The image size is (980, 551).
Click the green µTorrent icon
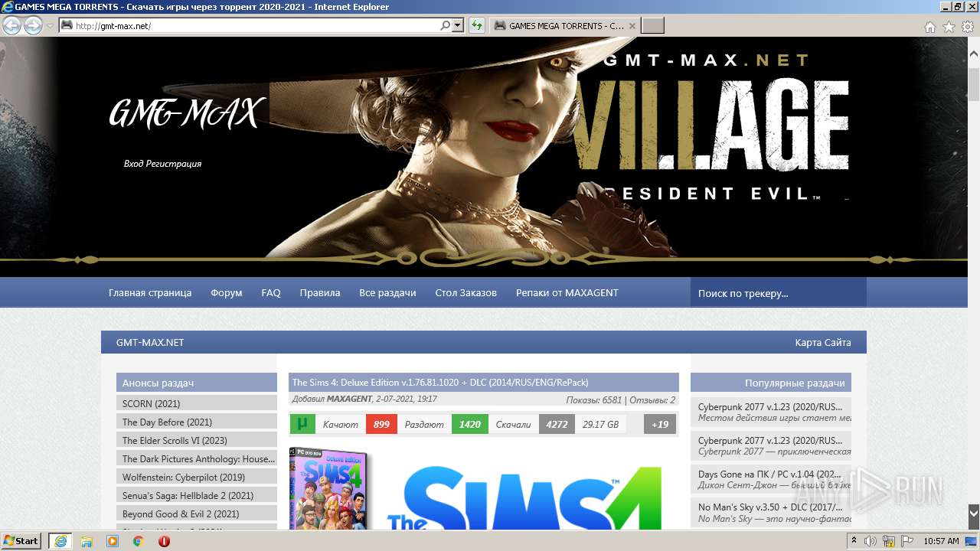click(302, 424)
